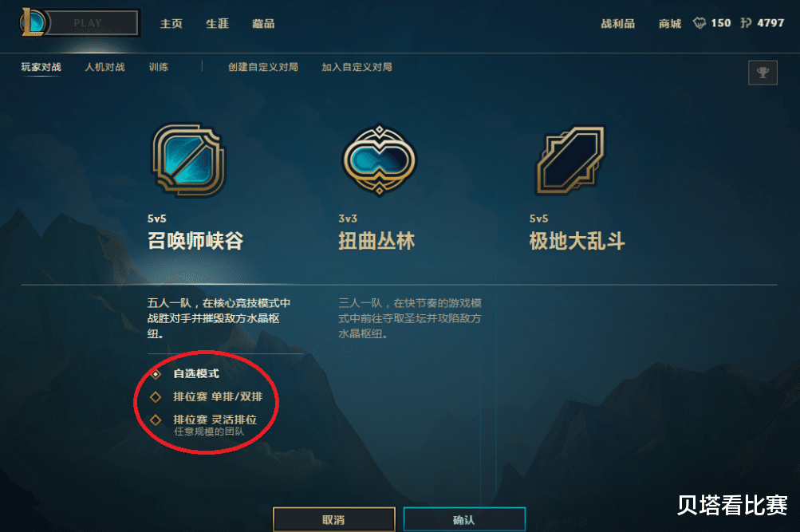The width and height of the screenshot is (800, 532).
Task: Open 加入自定义对局 option
Action: click(357, 67)
